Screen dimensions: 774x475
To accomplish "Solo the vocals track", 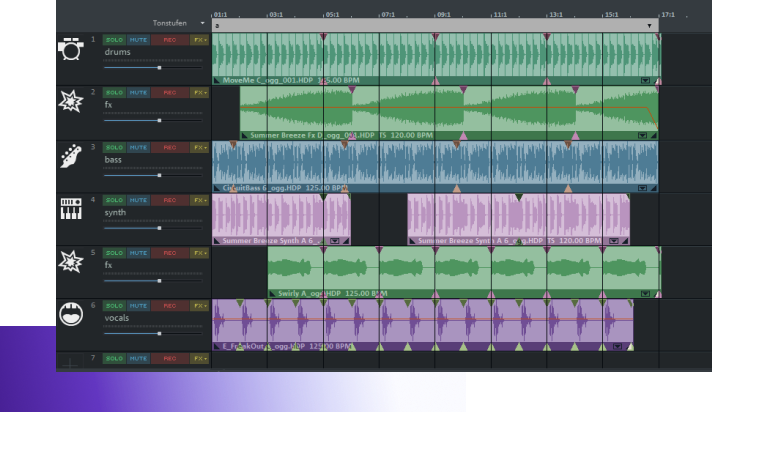I will click(x=114, y=306).
